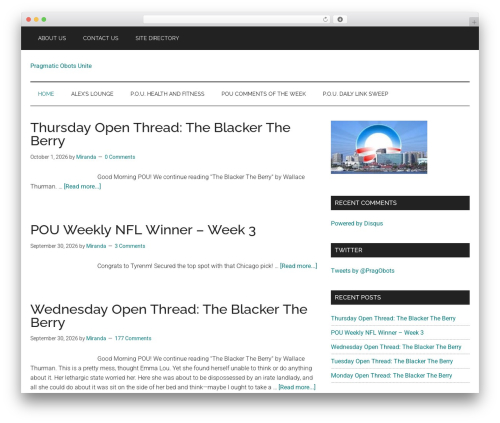The height and width of the screenshot is (423, 500).
Task: Go to Site Directory
Action: (157, 38)
